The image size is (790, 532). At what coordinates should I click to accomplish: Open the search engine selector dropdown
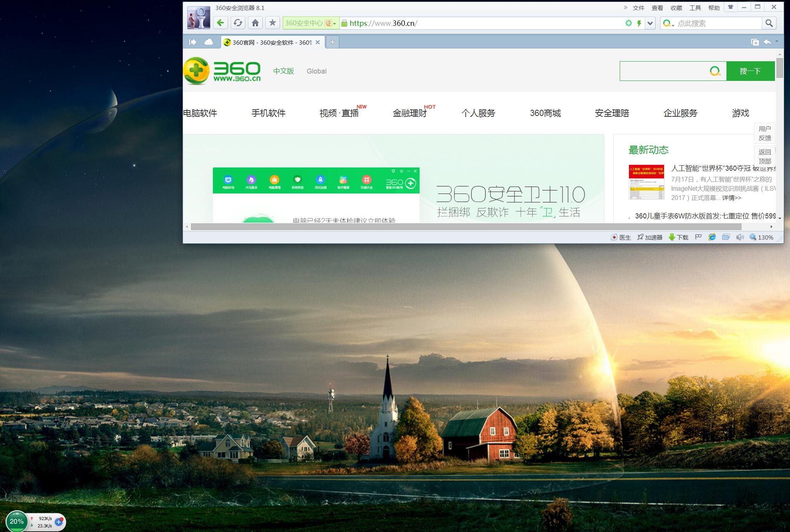(x=668, y=23)
